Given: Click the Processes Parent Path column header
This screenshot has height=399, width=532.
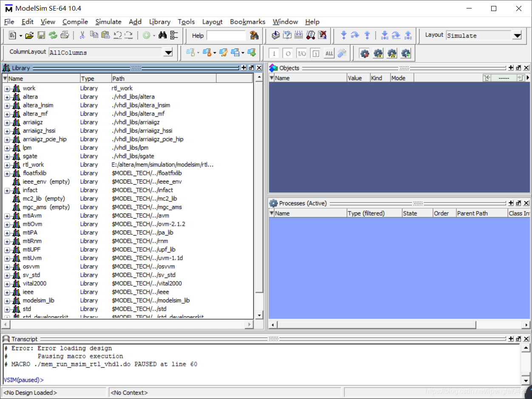Looking at the screenshot, I should click(482, 213).
